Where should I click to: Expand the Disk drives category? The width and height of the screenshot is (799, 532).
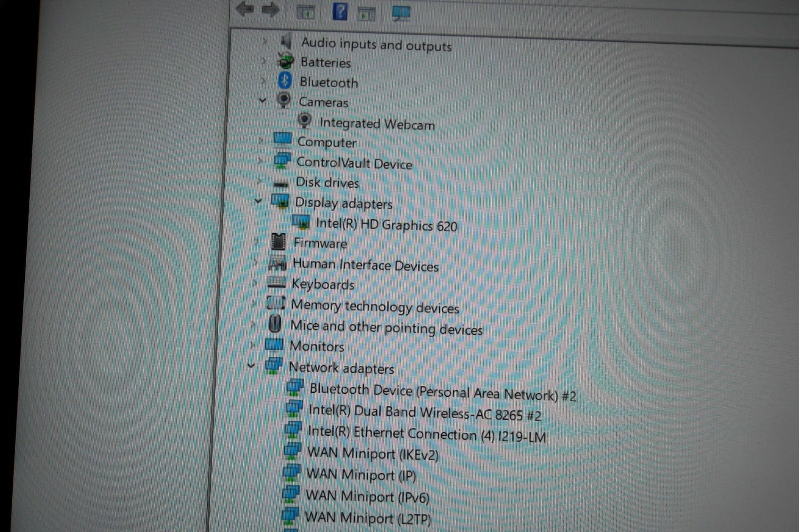click(x=259, y=181)
